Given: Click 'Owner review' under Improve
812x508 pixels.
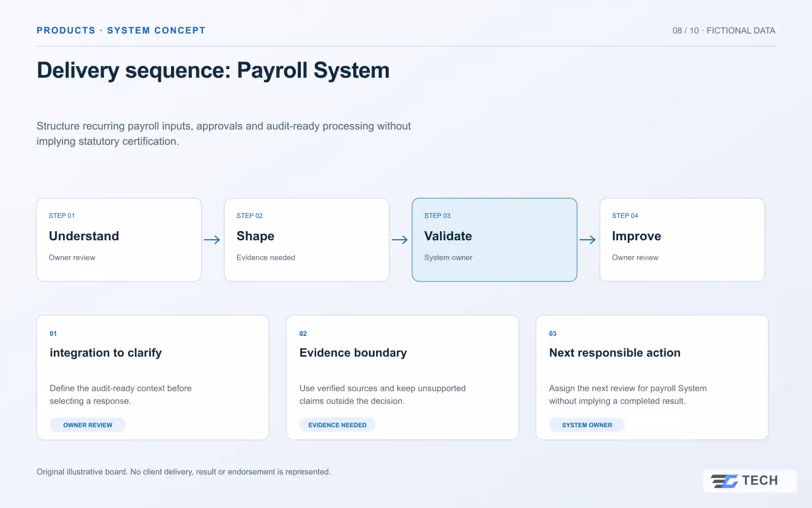Looking at the screenshot, I should click(x=635, y=258).
